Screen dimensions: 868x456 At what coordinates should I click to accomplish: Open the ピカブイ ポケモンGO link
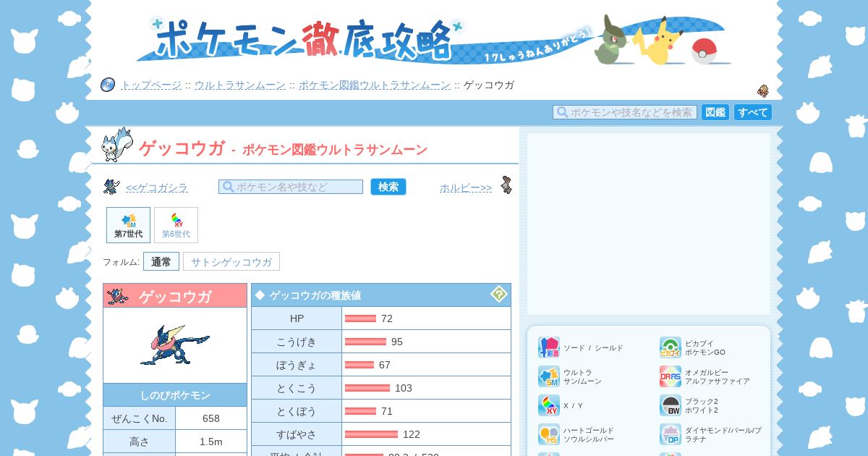point(705,347)
